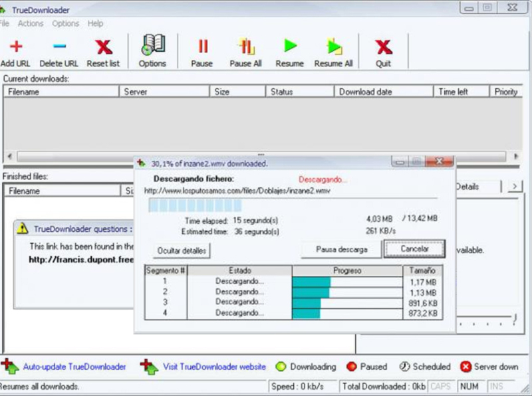This screenshot has width=532, height=396.
Task: Open Visit TrueDownloader website link
Action: (x=214, y=367)
